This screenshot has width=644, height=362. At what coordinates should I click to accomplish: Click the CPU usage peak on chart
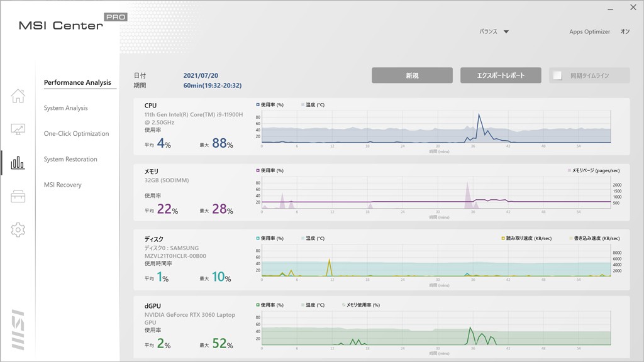479,114
